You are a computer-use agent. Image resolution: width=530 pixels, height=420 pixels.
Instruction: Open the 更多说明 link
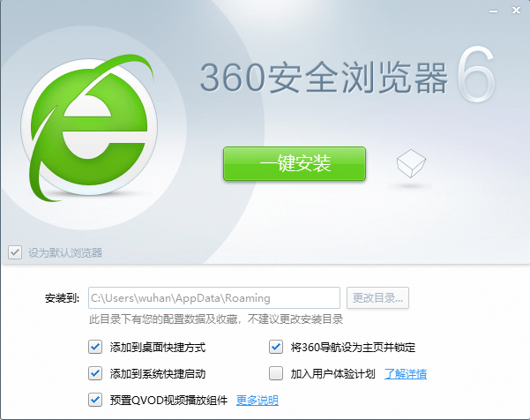tap(258, 401)
